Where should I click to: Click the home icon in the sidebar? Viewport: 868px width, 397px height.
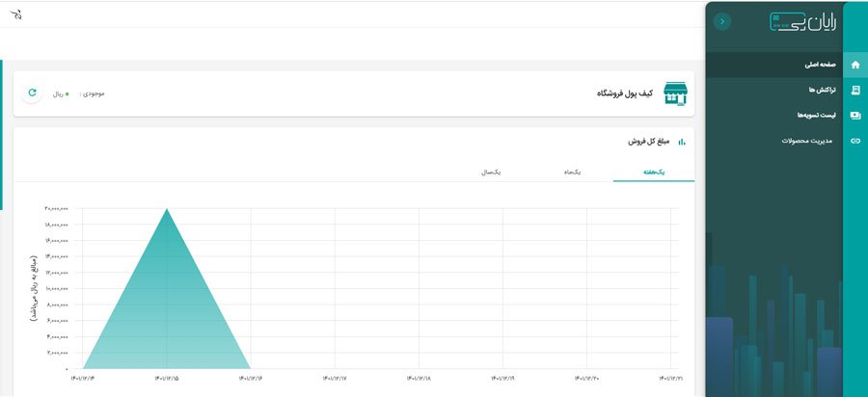click(x=855, y=65)
